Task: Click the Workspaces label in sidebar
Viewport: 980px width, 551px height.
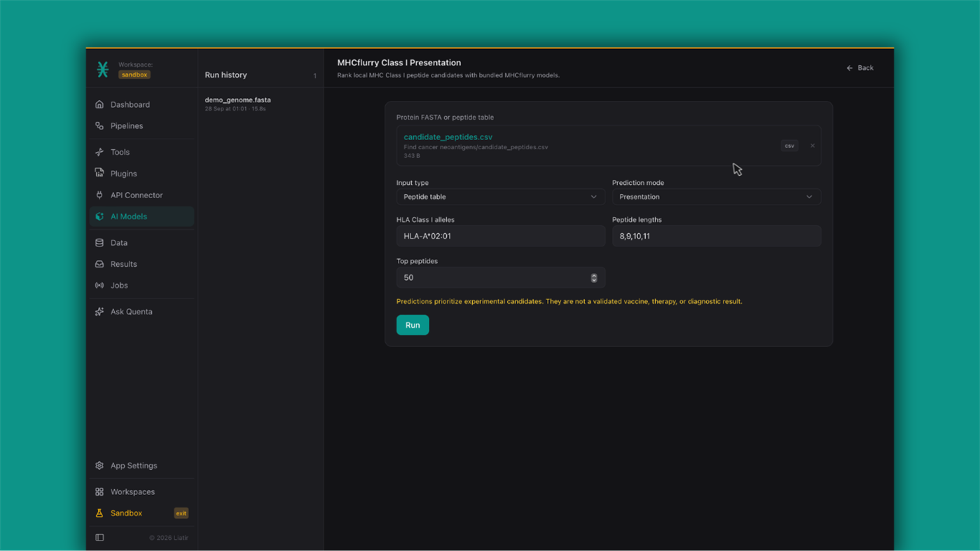Action: tap(132, 492)
